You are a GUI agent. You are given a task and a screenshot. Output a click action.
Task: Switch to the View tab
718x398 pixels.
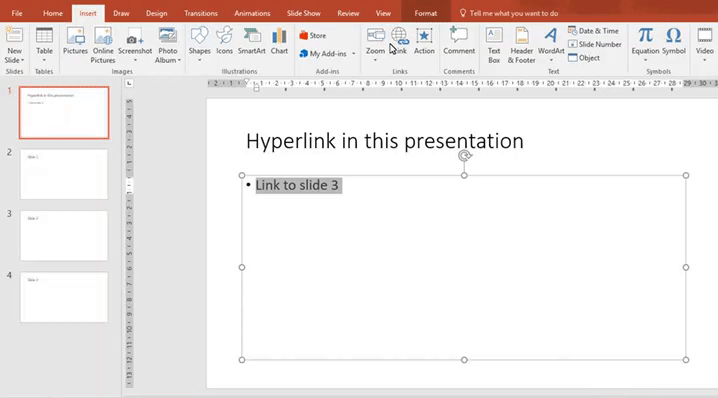tap(383, 13)
